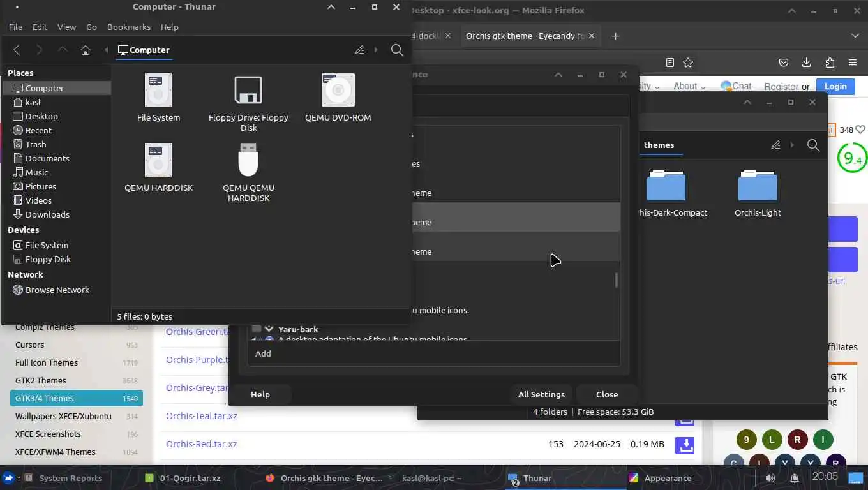Open Edit menu in Thunar
Screen dimensions: 868x490
40,27
